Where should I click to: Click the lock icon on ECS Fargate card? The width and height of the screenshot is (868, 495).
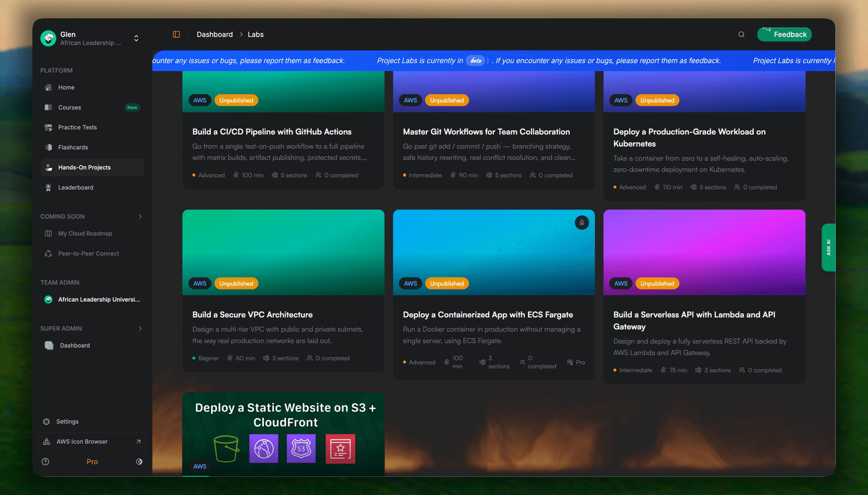[582, 222]
